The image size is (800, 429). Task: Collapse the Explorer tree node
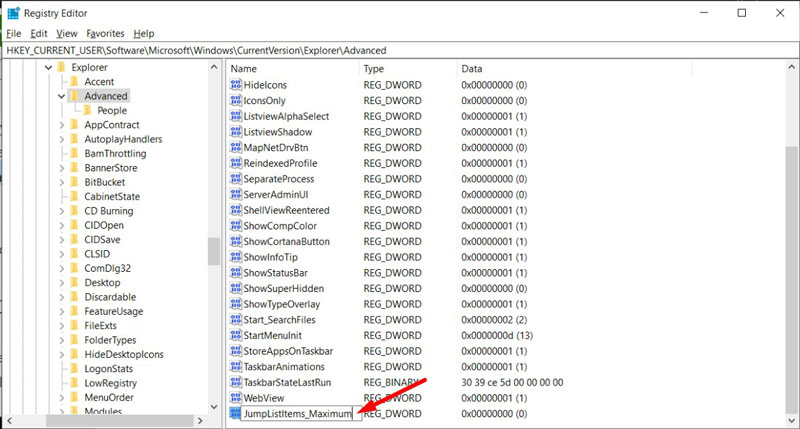(x=48, y=67)
